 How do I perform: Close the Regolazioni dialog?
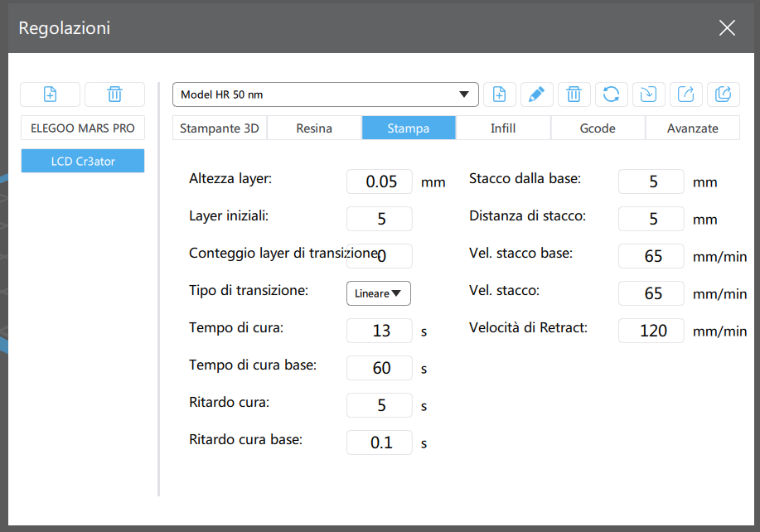[x=727, y=28]
